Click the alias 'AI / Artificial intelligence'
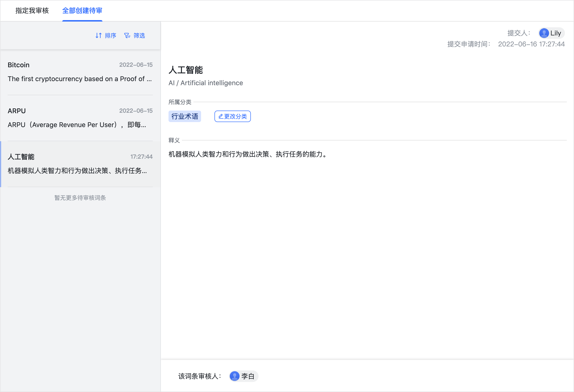The image size is (574, 392). coord(206,83)
